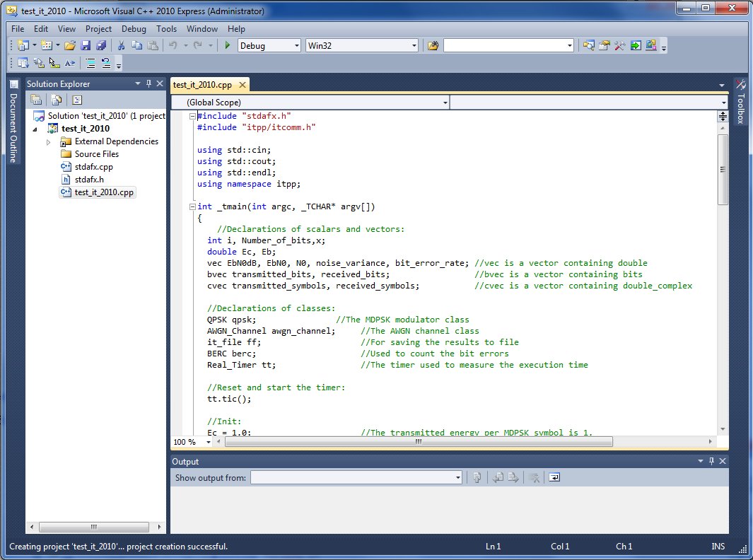Open the File menu
The width and height of the screenshot is (753, 560).
(x=18, y=29)
